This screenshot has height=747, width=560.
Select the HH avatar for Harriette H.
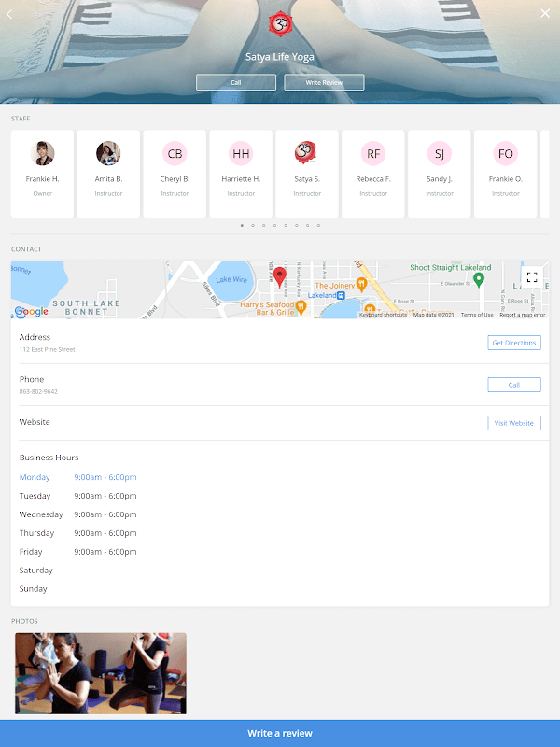click(241, 153)
